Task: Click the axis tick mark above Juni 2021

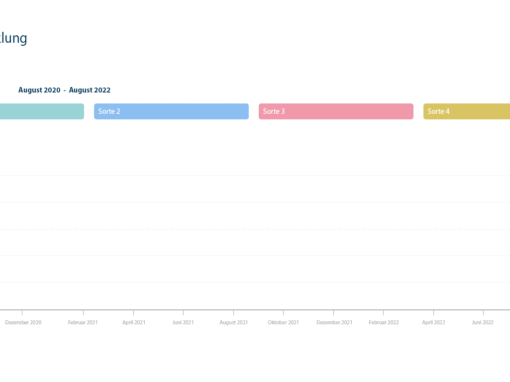Action: point(183,312)
